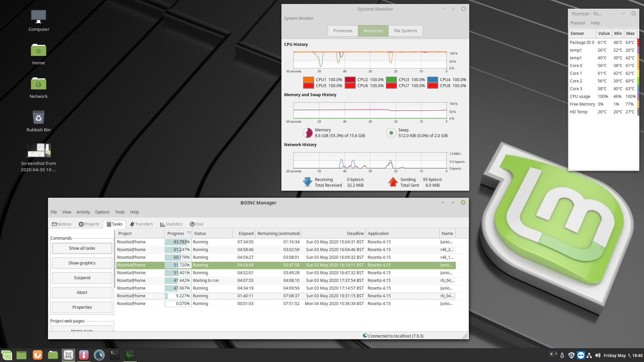This screenshot has width=644, height=362.
Task: Select the HD Temp sensor row
Action: coord(603,112)
